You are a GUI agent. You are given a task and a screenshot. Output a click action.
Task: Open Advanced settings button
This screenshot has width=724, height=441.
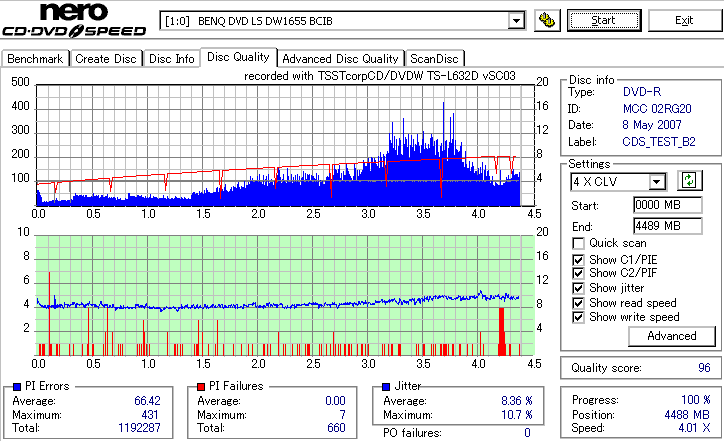tap(672, 336)
